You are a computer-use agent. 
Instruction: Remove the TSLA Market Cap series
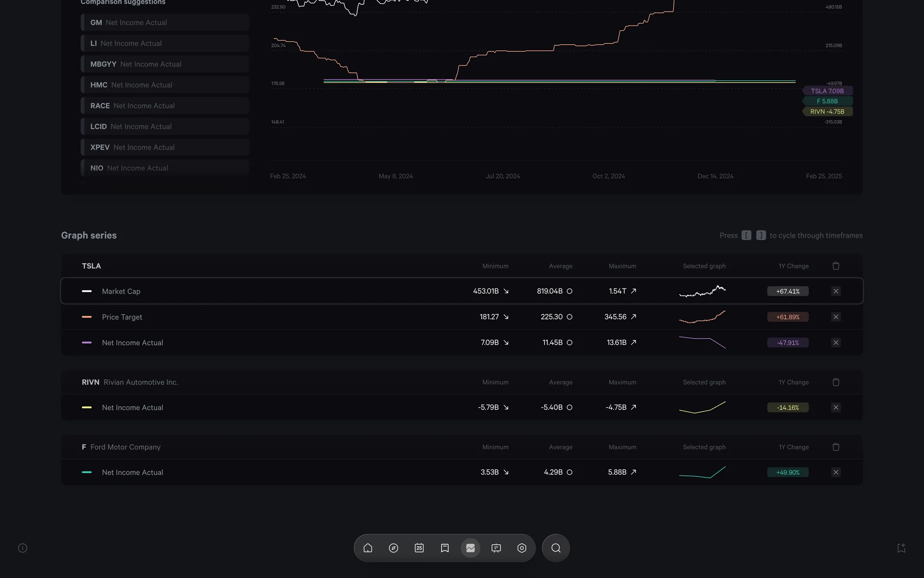(x=836, y=291)
